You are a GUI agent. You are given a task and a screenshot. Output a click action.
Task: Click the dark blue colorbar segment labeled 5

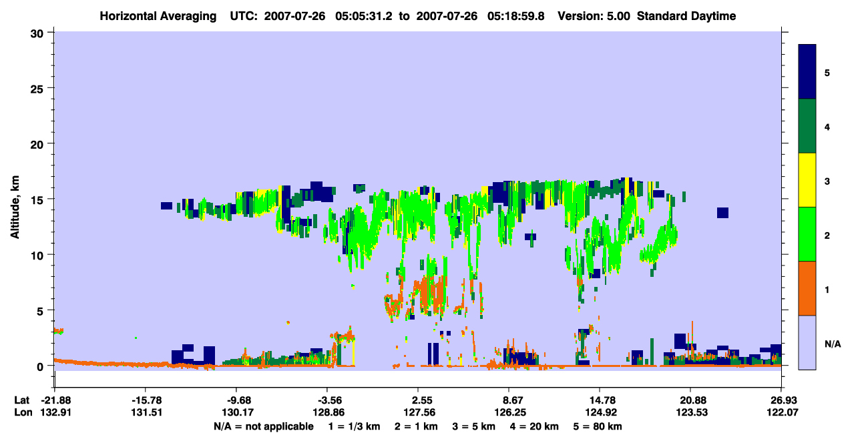807,71
